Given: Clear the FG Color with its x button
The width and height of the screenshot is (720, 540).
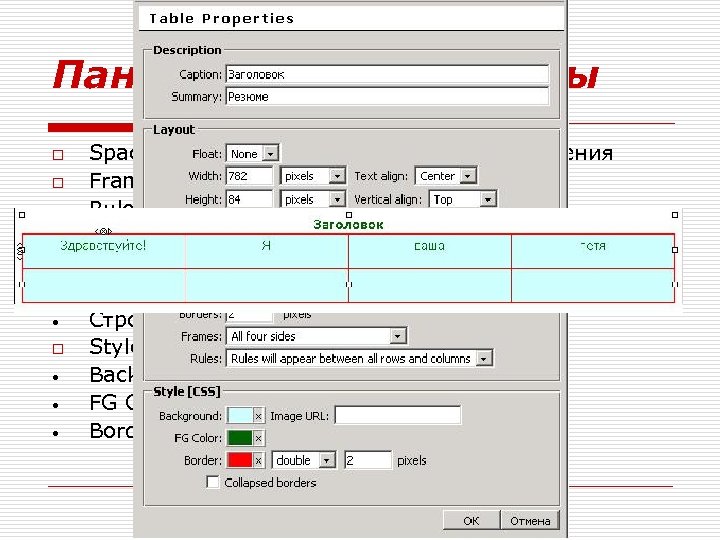Looking at the screenshot, I should [259, 438].
